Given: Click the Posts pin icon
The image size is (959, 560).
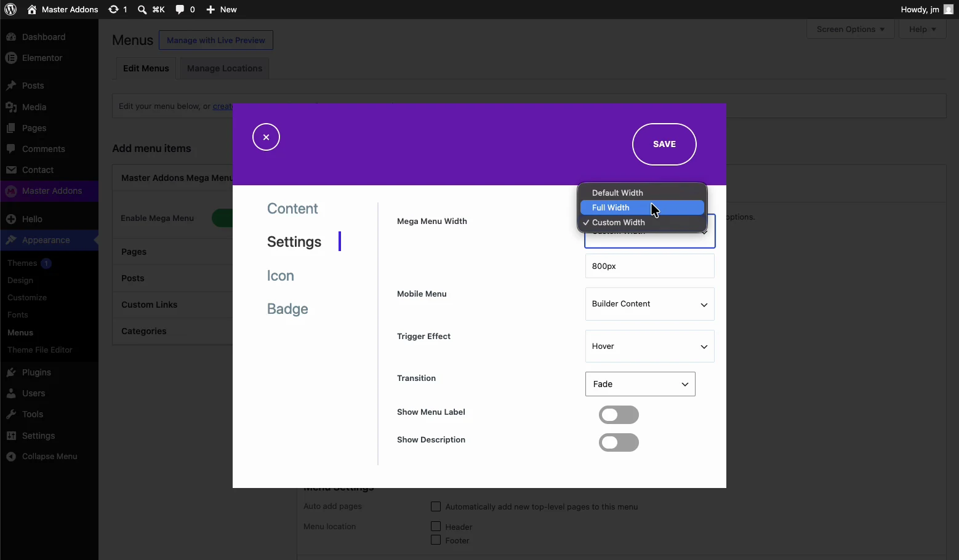Looking at the screenshot, I should tap(11, 86).
